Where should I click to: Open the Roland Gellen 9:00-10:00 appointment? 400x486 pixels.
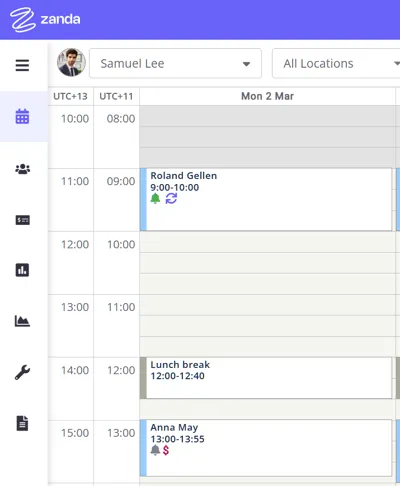click(x=266, y=199)
